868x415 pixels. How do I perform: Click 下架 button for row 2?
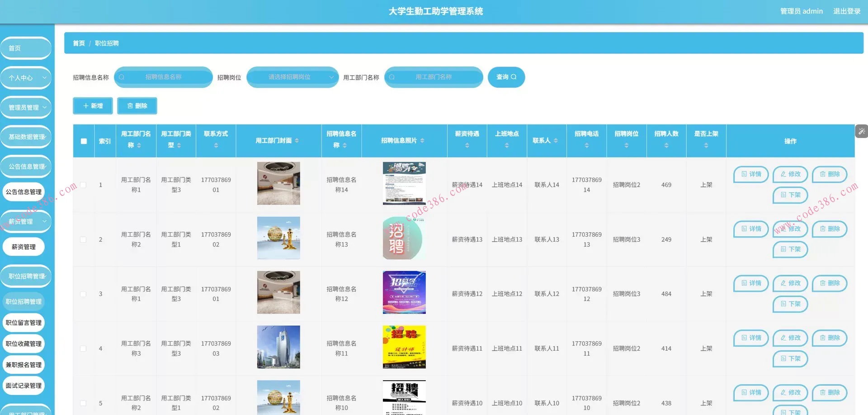[790, 249]
